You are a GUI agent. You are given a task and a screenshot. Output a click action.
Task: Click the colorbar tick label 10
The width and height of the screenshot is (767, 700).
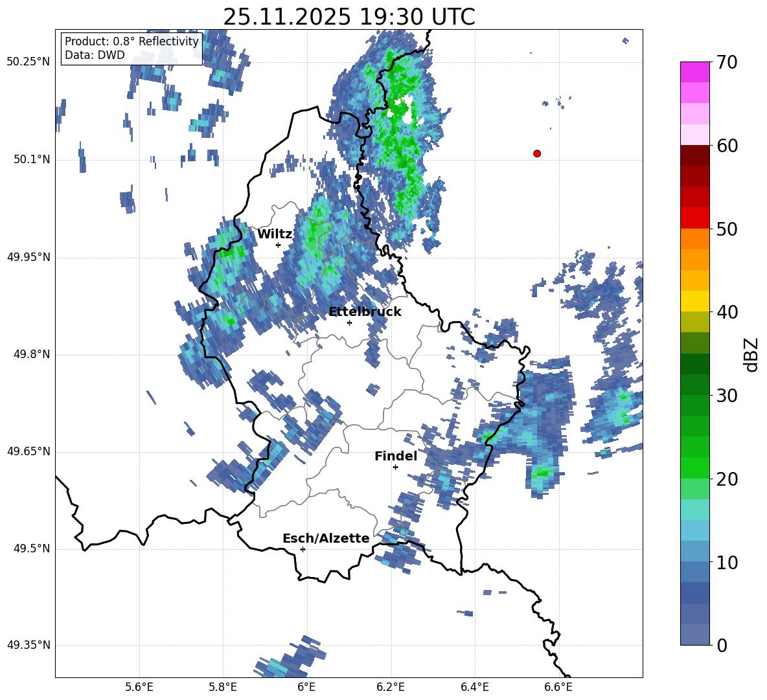click(x=727, y=562)
